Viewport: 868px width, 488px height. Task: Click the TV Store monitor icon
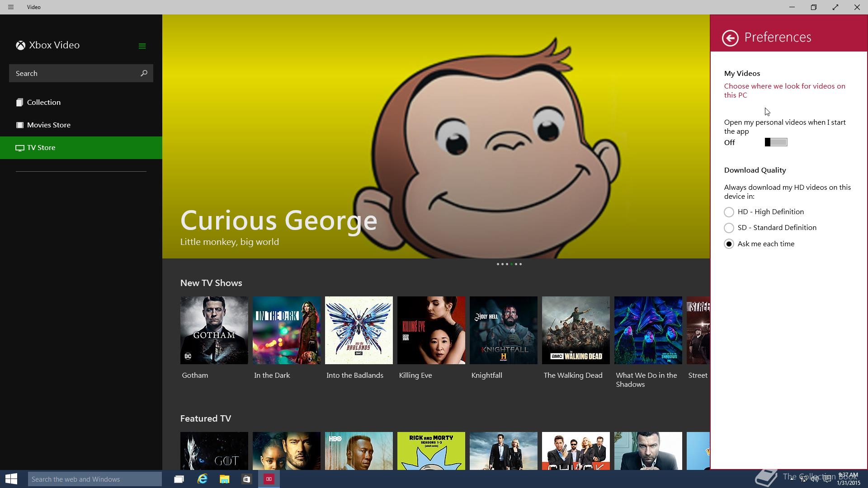[19, 148]
